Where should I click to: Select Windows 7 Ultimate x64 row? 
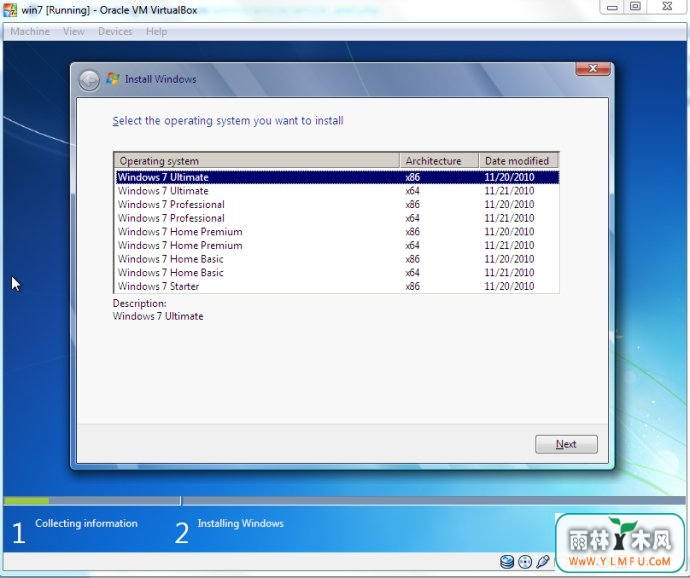(x=338, y=191)
